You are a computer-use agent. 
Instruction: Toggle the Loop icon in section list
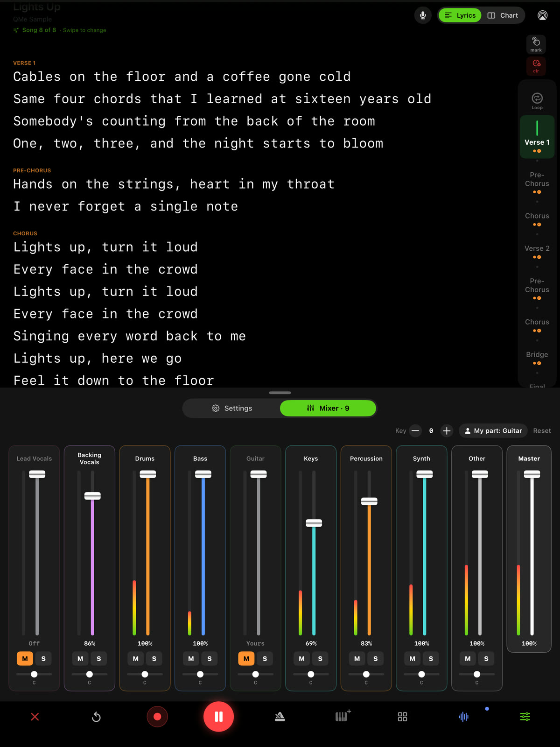tap(537, 100)
